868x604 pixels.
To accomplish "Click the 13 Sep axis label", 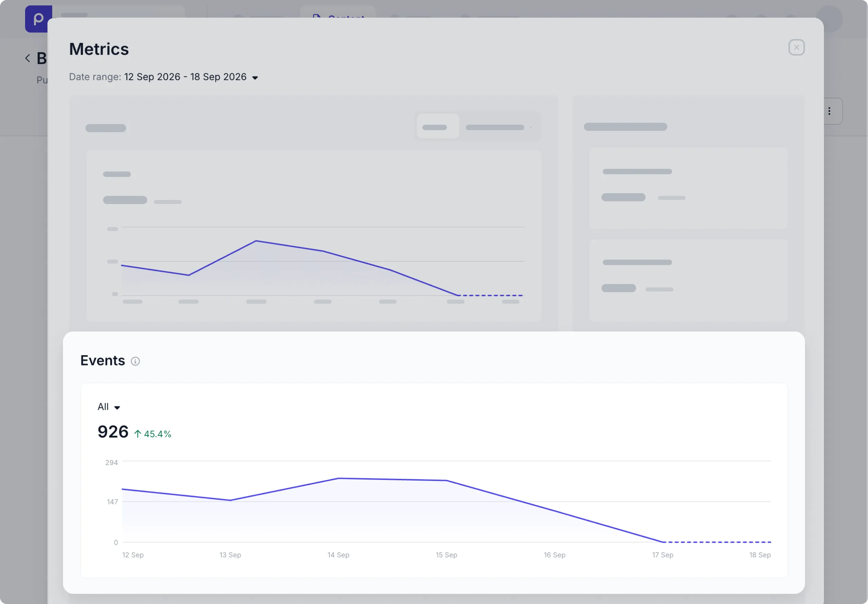I will [230, 555].
